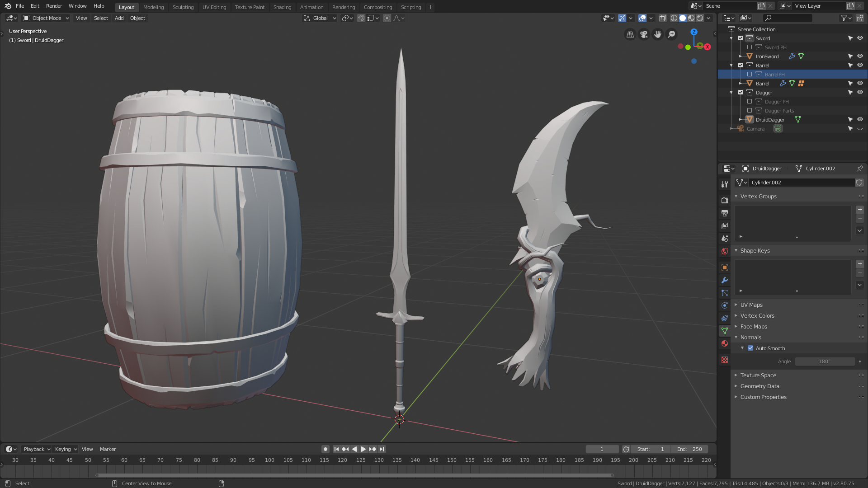Screen dimensions: 868x488
Task: Open the Keying popover in the timeline
Action: coord(66,449)
